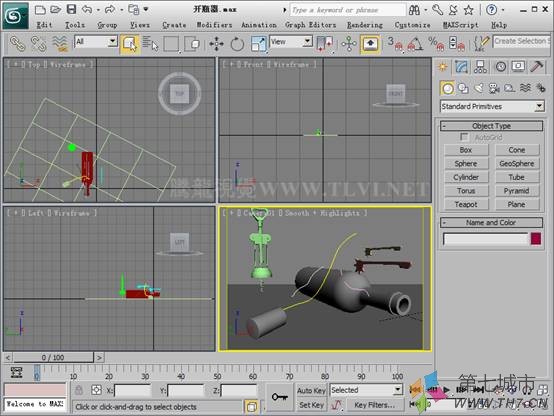Viewport: 554px width, 416px height.
Task: Switch to Display command panel tab
Action: [x=518, y=66]
